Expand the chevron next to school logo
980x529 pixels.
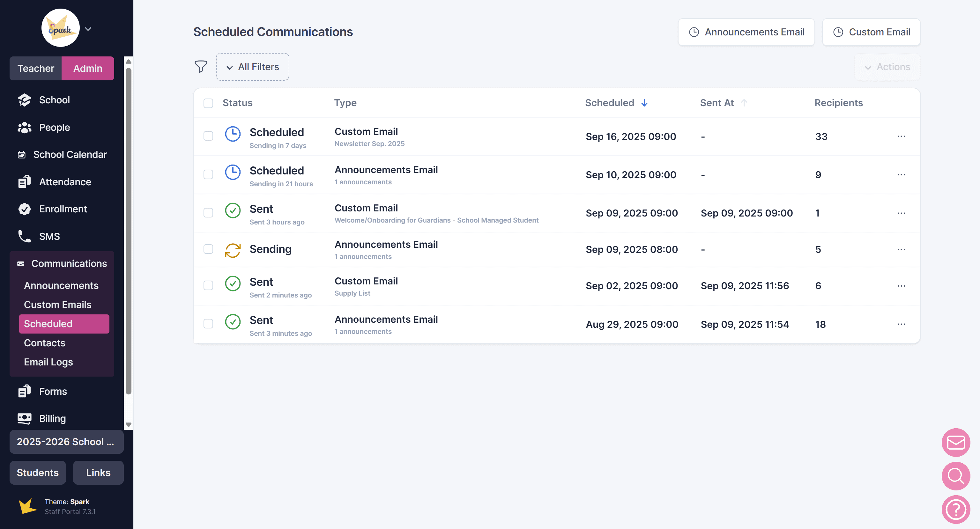tap(88, 29)
